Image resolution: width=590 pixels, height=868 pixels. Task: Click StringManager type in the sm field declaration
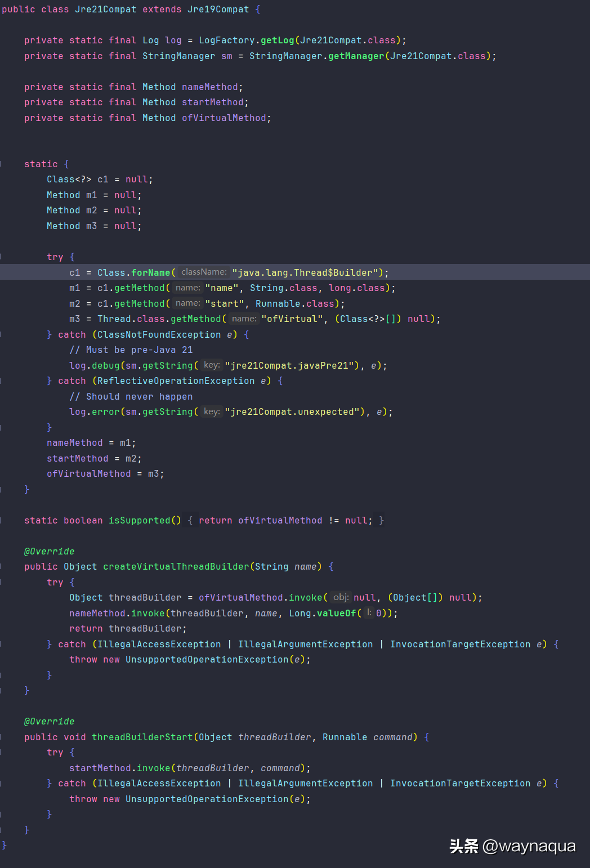click(179, 56)
